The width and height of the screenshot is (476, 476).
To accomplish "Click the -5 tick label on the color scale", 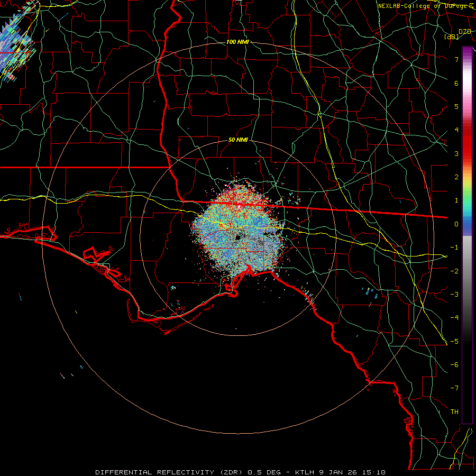I will click(454, 341).
